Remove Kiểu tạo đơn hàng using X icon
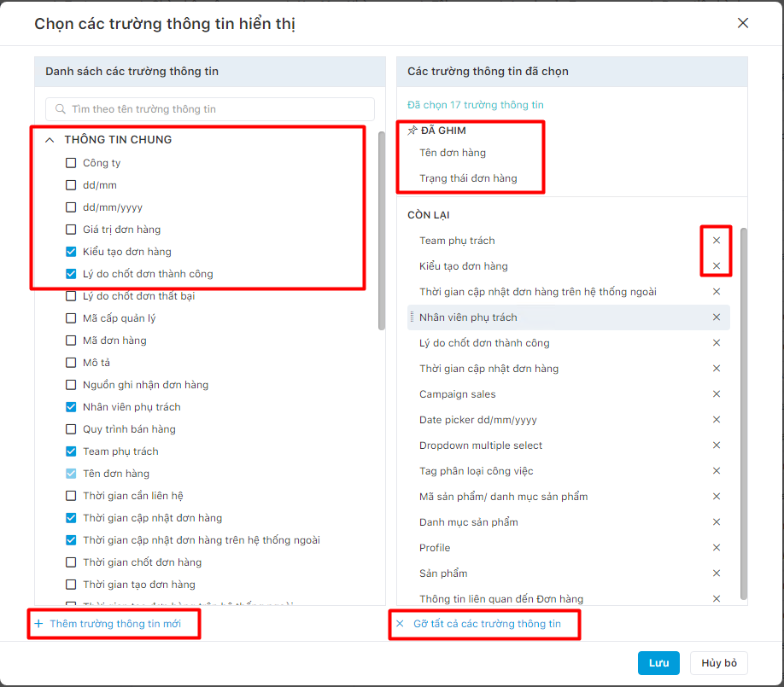 point(716,265)
